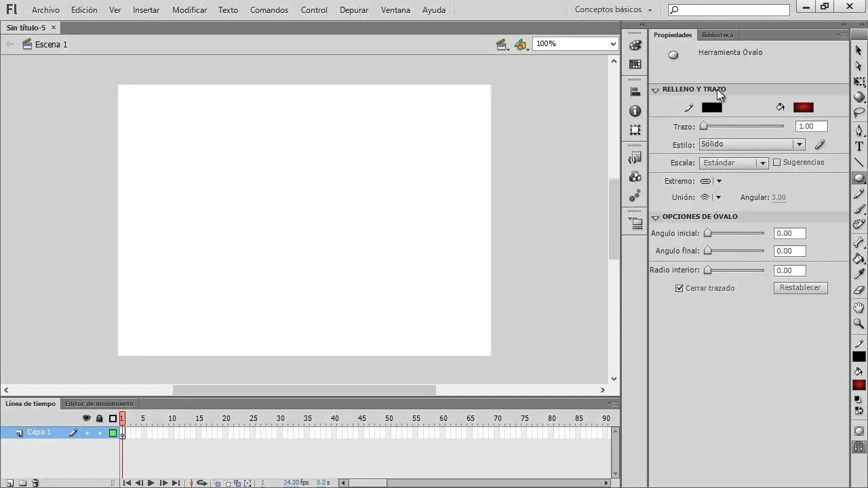This screenshot has height=488, width=868.
Task: Click the Restablecer button
Action: point(800,287)
